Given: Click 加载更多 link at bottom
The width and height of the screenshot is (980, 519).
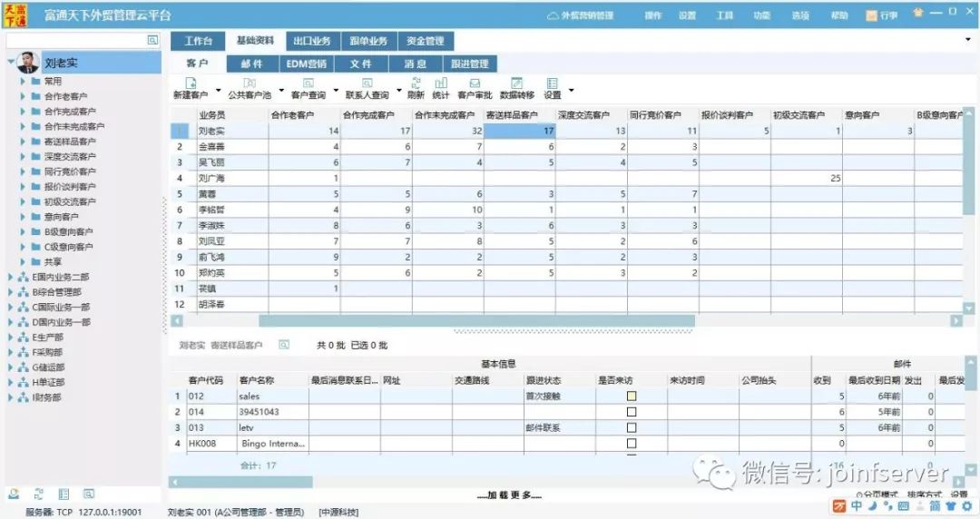Looking at the screenshot, I should pyautogui.click(x=510, y=495).
